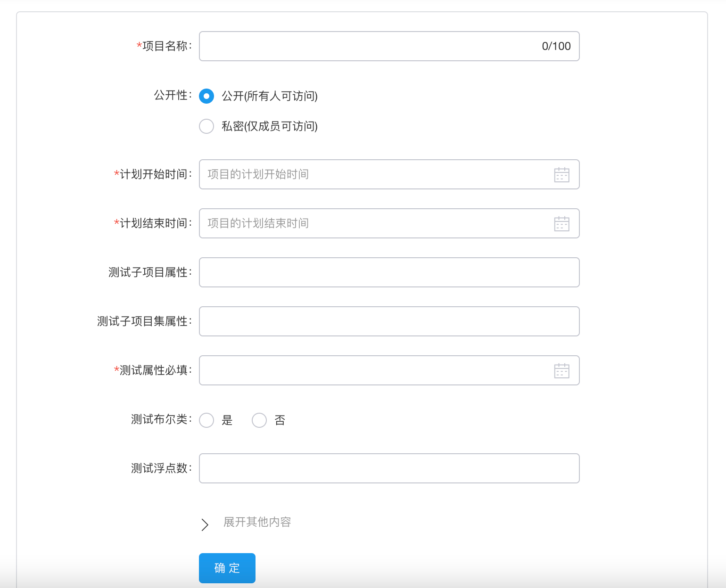Click the 测试浮点数 label
Screen dimensions: 726x588
tap(161, 468)
